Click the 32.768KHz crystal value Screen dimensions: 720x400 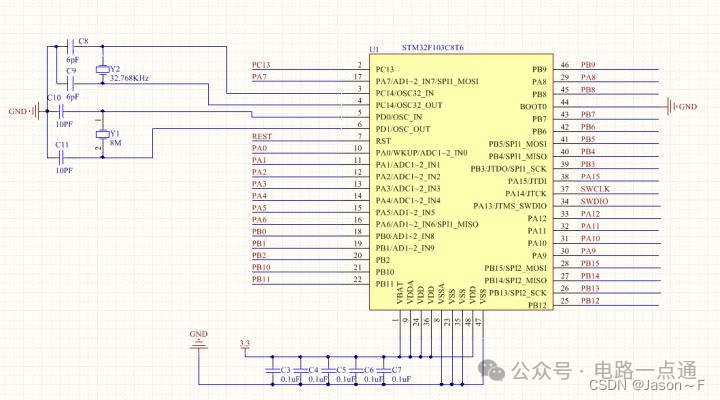(129, 78)
